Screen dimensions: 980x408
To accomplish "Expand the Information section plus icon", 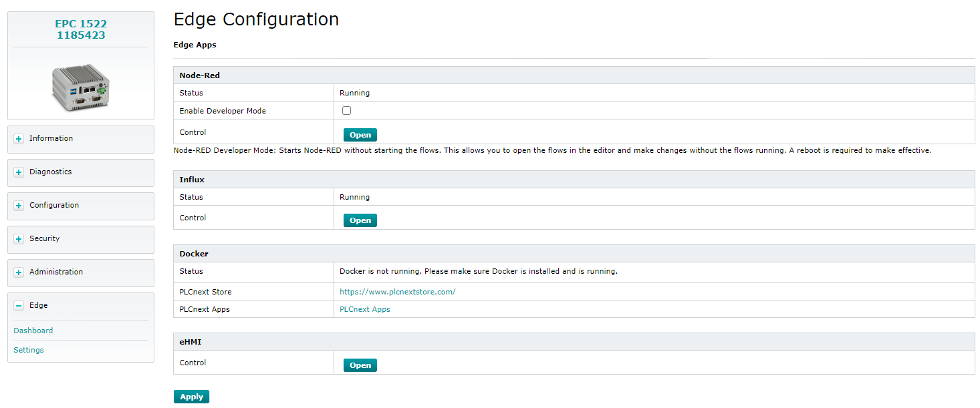I will point(19,139).
